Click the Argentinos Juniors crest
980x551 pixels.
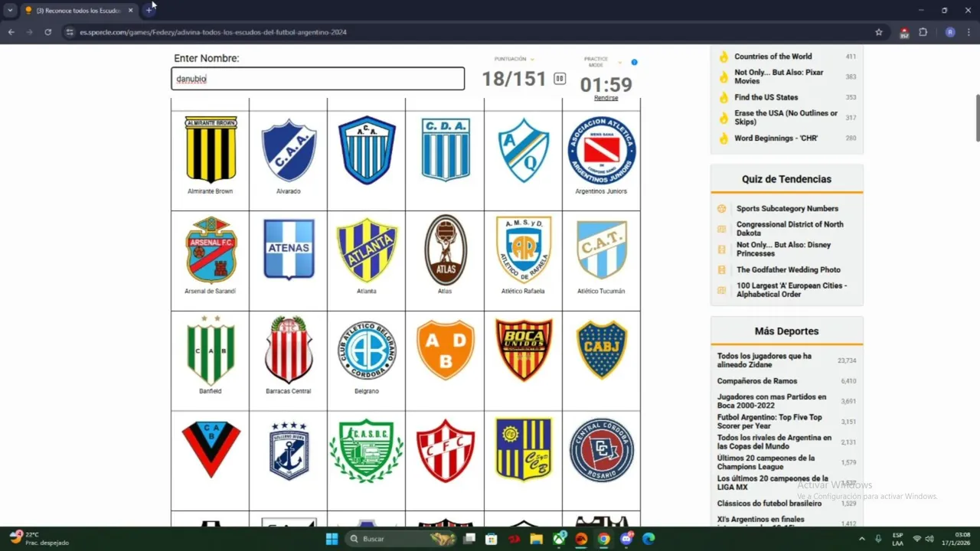pos(601,150)
